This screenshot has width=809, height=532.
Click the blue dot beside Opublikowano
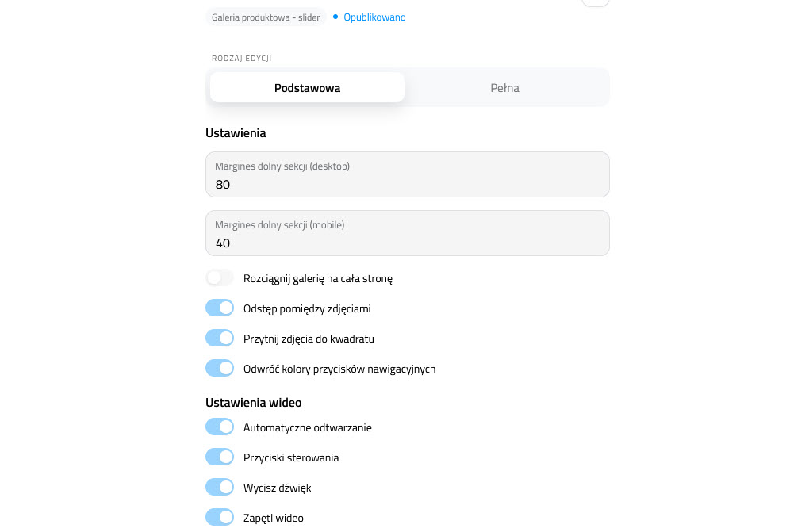[335, 17]
